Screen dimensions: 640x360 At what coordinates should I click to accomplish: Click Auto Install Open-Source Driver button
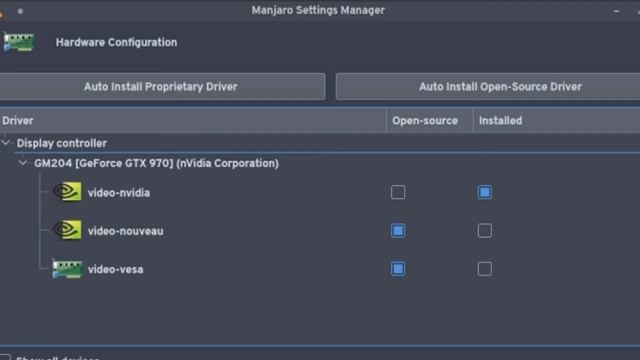[x=488, y=87]
